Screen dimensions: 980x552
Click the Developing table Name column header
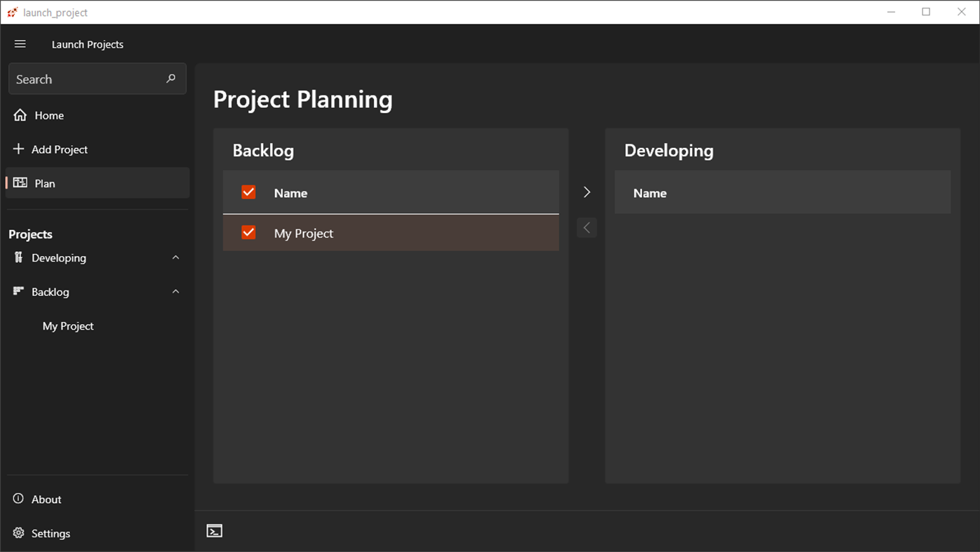(x=650, y=193)
